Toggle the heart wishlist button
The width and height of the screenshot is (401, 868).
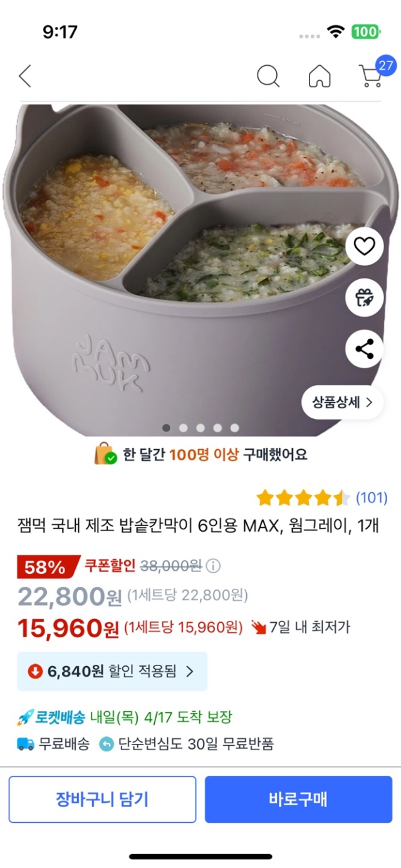coord(364,246)
